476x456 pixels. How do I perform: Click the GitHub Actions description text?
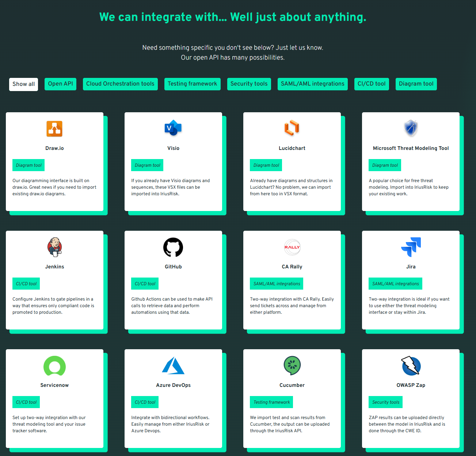click(172, 306)
